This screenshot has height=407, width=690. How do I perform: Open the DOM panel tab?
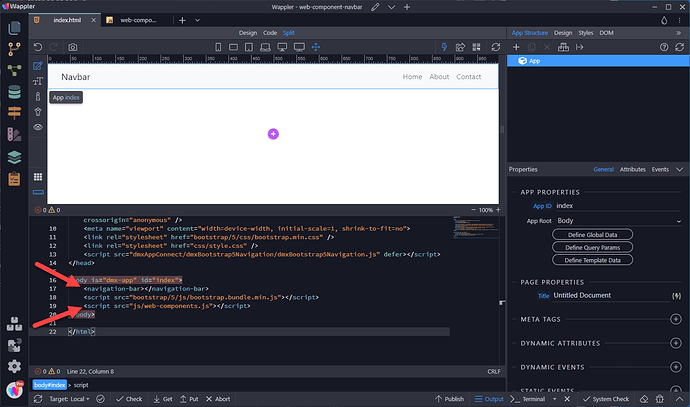coord(606,33)
